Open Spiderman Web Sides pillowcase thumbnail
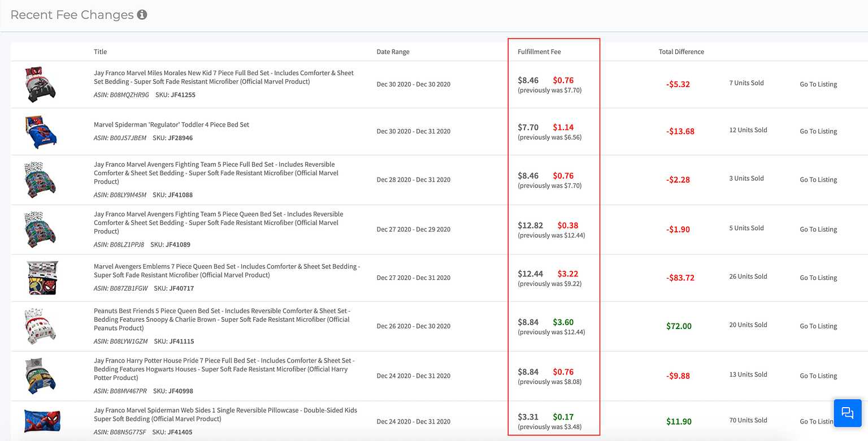 [x=42, y=421]
